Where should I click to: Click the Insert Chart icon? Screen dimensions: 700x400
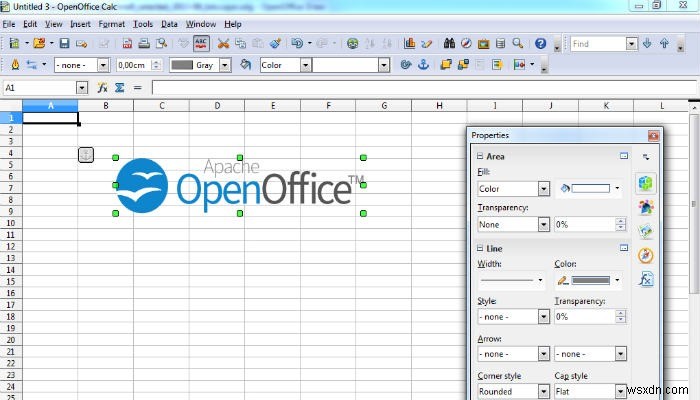(x=409, y=43)
